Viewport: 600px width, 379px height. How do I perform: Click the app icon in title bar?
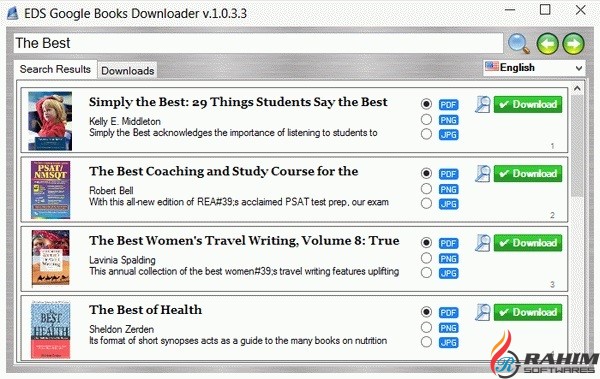point(13,13)
